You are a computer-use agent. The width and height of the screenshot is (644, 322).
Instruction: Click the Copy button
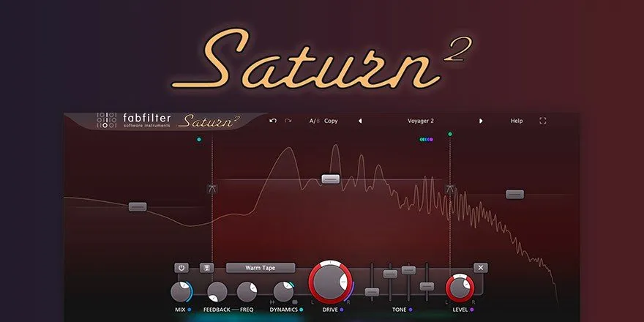coord(331,121)
